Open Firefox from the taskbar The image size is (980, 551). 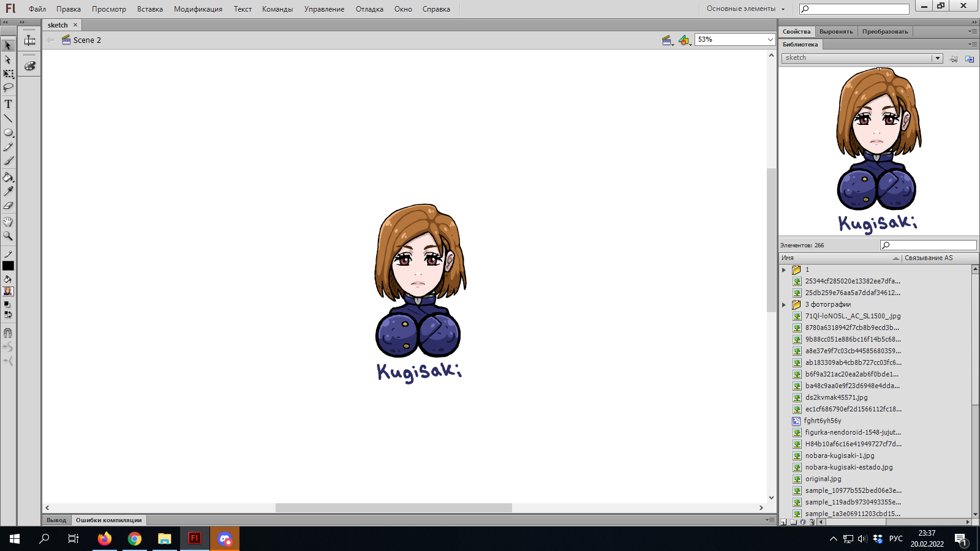click(105, 539)
